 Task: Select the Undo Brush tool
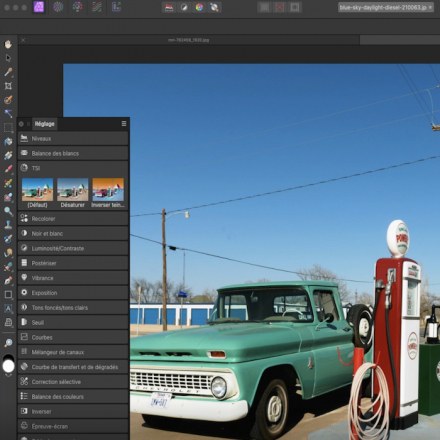[8, 239]
